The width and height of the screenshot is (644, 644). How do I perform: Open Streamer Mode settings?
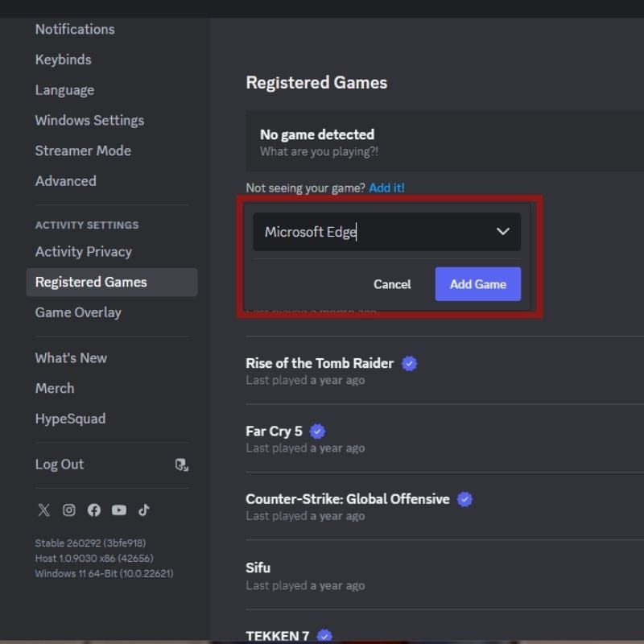[x=83, y=151]
